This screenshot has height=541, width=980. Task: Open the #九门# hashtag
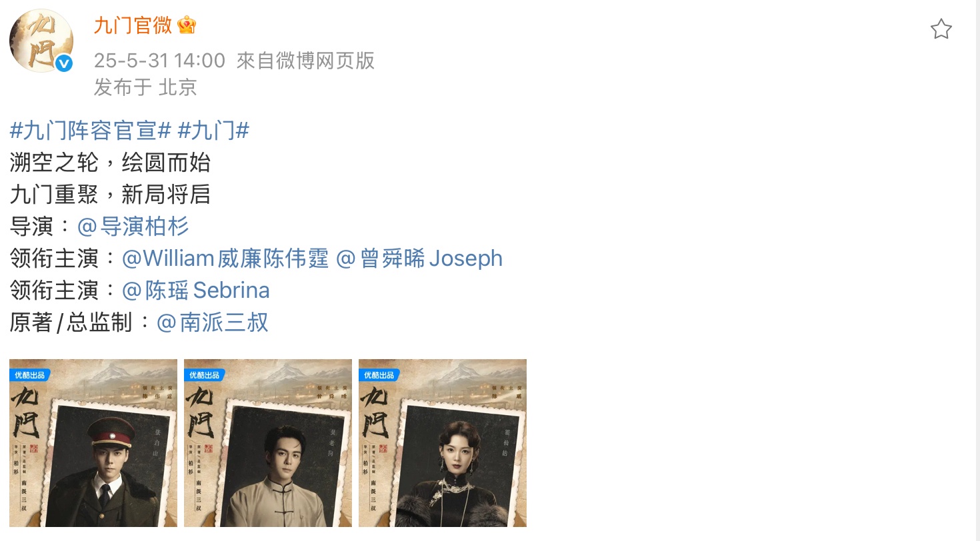pyautogui.click(x=213, y=131)
